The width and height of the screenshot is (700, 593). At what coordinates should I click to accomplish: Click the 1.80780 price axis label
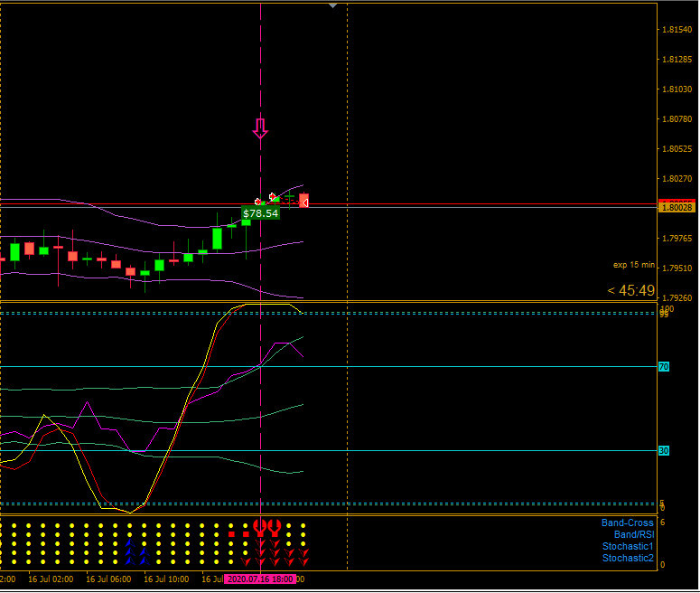[x=677, y=119]
